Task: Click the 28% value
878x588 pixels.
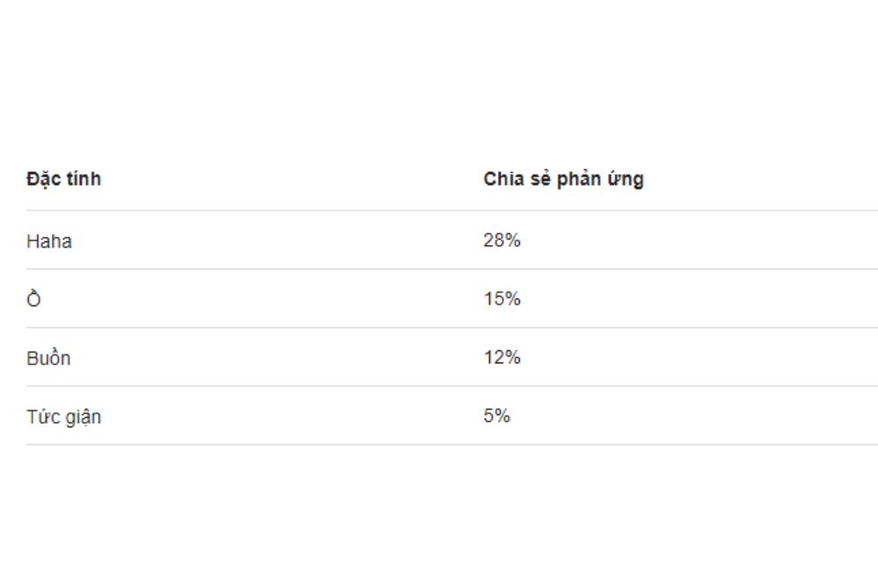Action: pos(501,240)
